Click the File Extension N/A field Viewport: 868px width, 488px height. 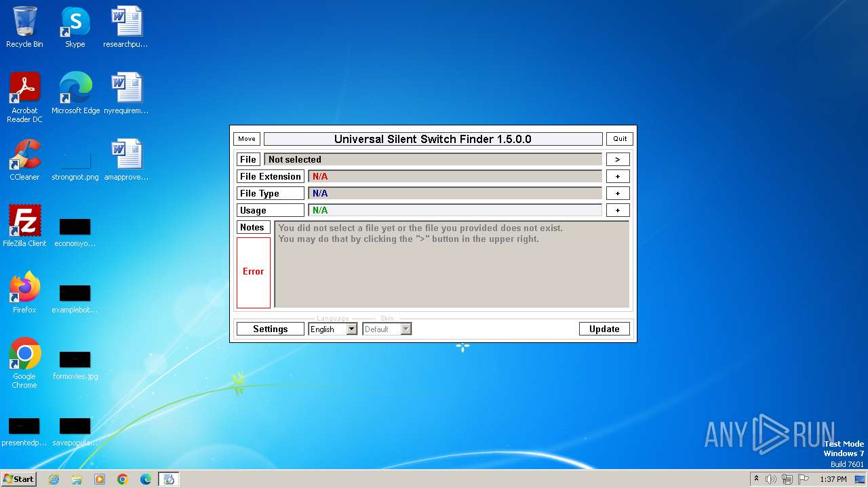pyautogui.click(x=455, y=176)
